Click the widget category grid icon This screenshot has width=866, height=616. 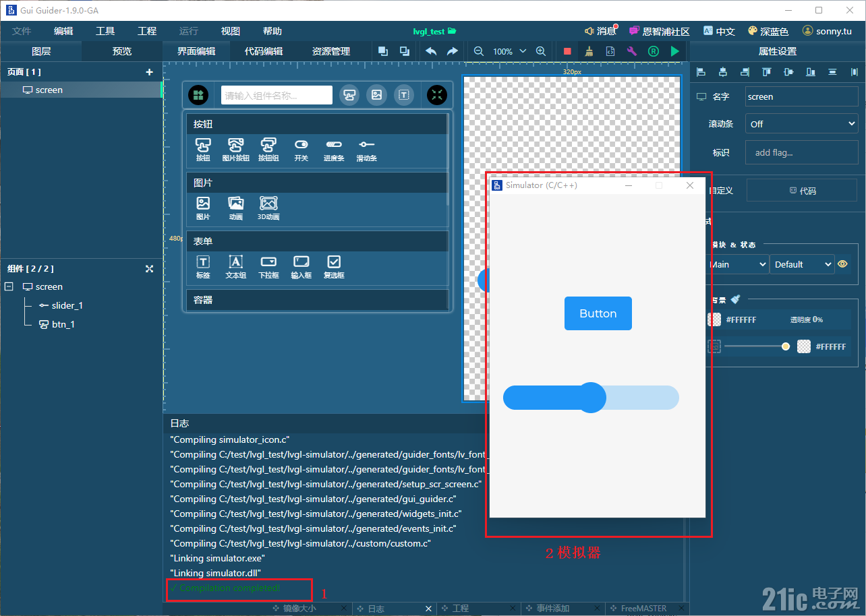click(198, 96)
